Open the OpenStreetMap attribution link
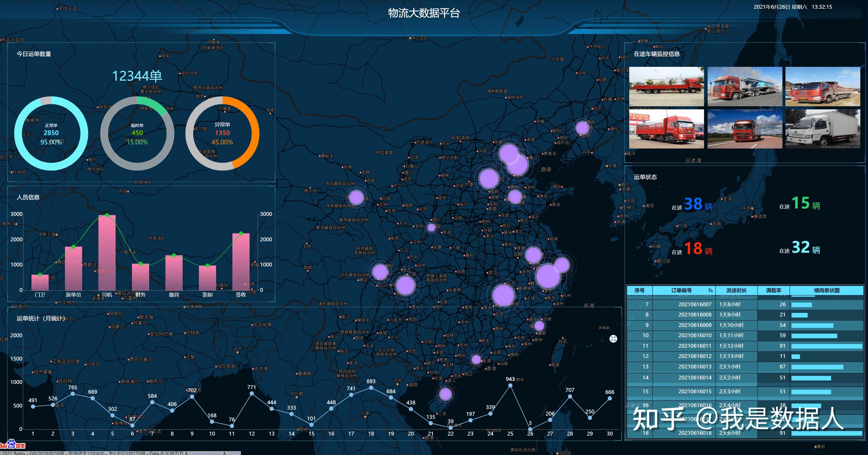Image resolution: width=868 pixels, height=455 pixels. pyautogui.click(x=205, y=453)
